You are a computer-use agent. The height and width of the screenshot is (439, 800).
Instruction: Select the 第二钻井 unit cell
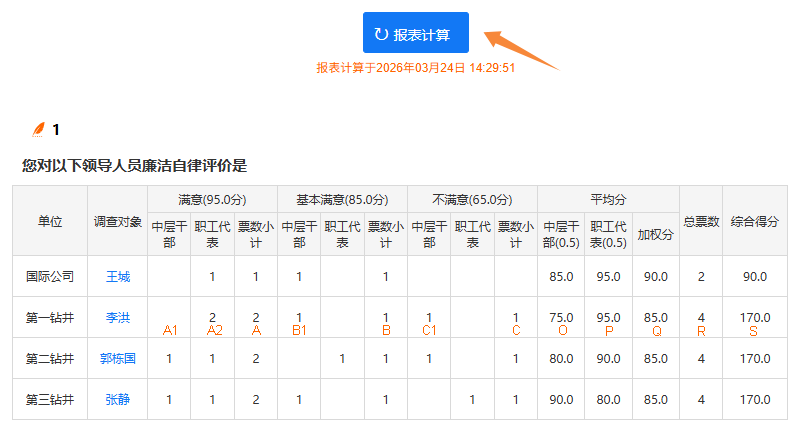click(50, 358)
